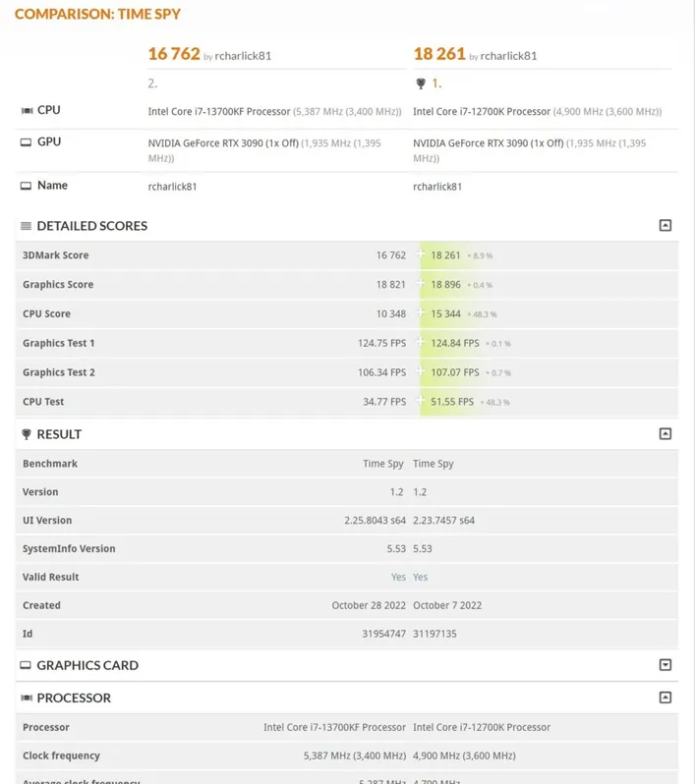Image resolution: width=695 pixels, height=784 pixels.
Task: Click the Detailed Scores list icon
Action: [27, 226]
